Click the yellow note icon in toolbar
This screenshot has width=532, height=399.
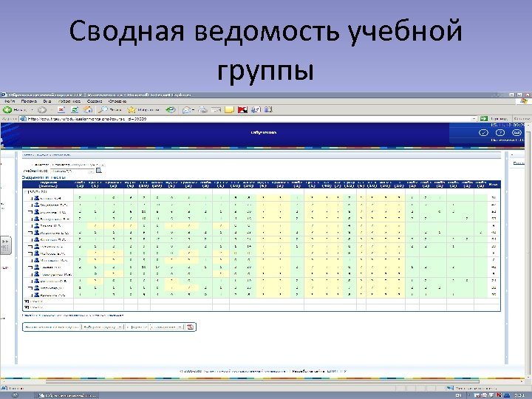click(x=230, y=109)
